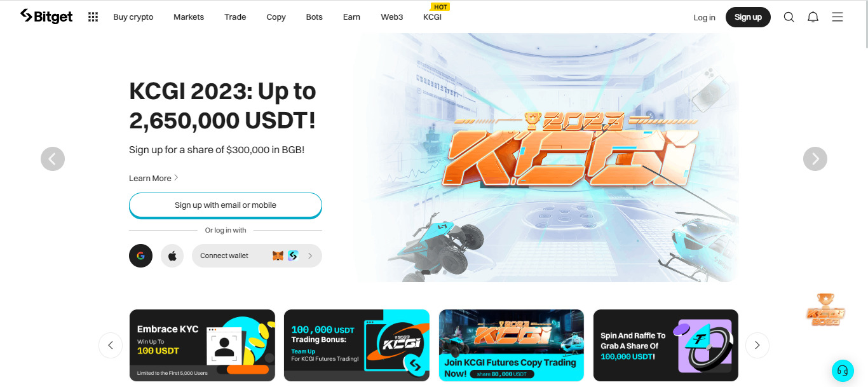868x387 pixels.
Task: Click the Bitget logo
Action: click(46, 17)
